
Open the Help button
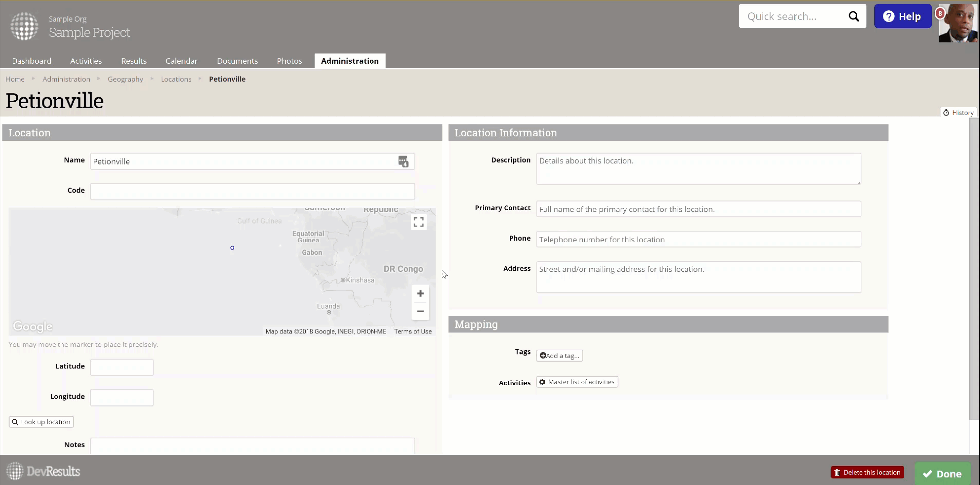902,16
